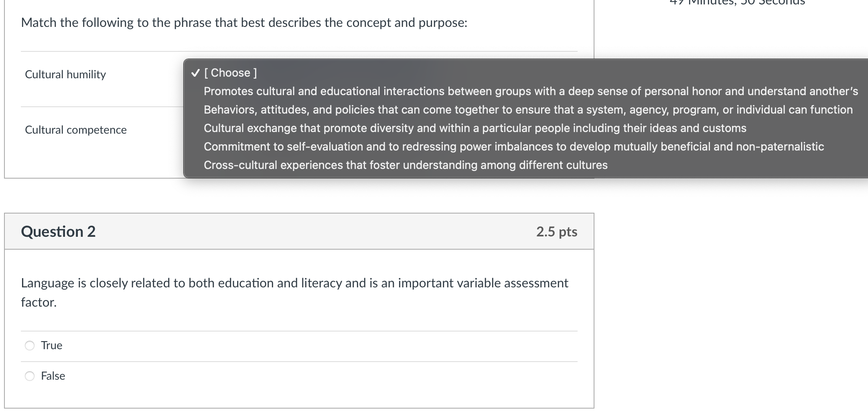Pick 'Cultural exchange that promote diversity' option

point(475,128)
